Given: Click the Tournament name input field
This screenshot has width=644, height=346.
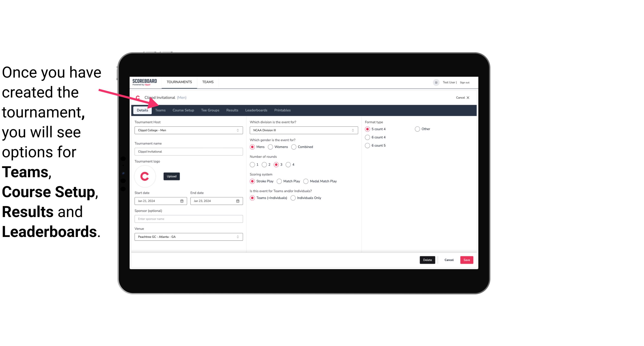Looking at the screenshot, I should 188,151.
